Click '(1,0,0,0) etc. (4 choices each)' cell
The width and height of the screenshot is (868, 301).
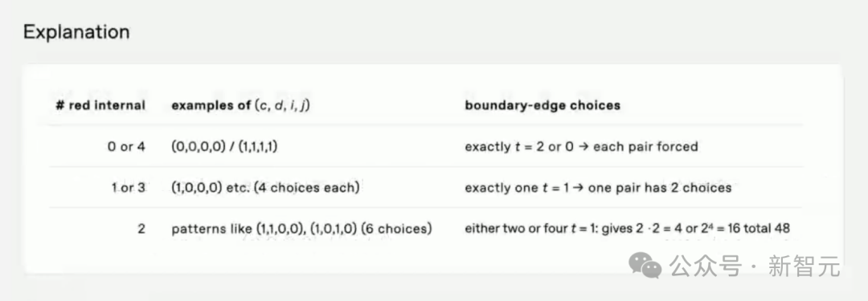point(265,188)
